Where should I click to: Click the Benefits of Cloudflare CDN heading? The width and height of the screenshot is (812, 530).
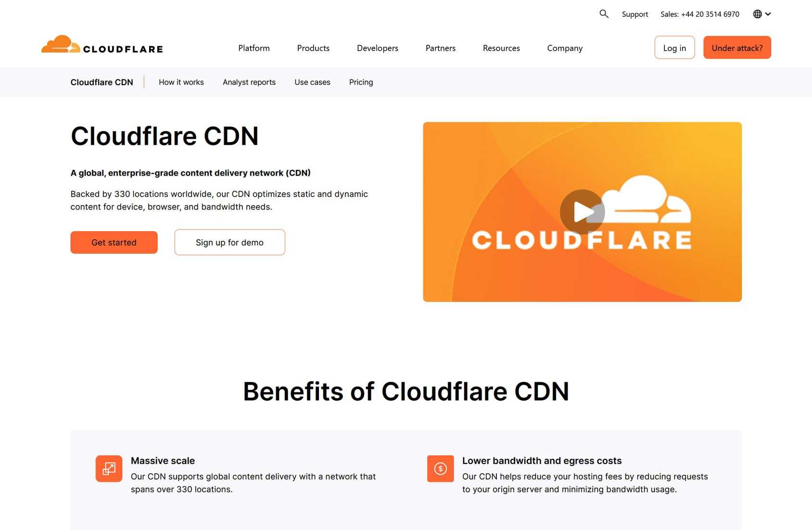pos(406,391)
